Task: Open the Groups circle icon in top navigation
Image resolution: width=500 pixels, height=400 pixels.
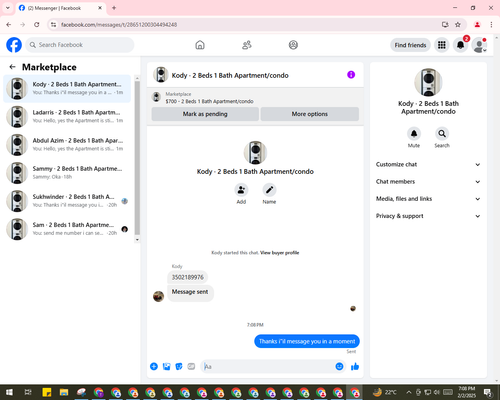Action: tap(293, 45)
